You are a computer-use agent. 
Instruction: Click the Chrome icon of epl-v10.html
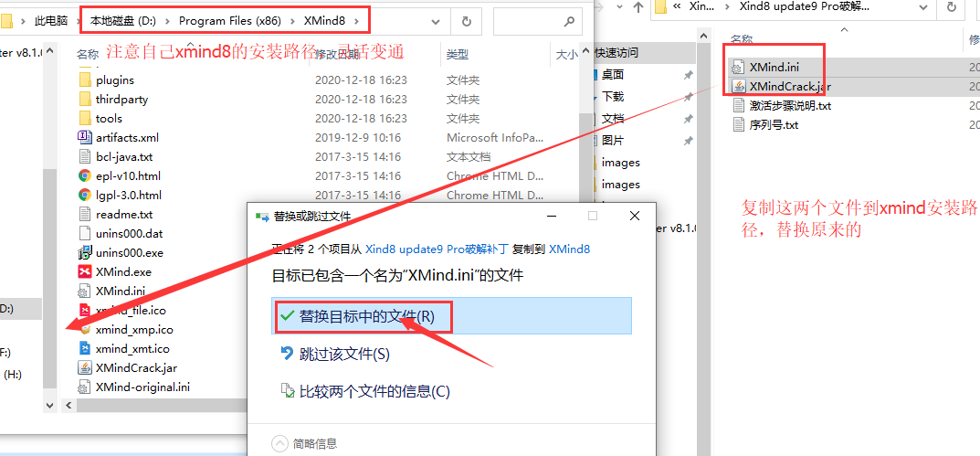(x=85, y=175)
